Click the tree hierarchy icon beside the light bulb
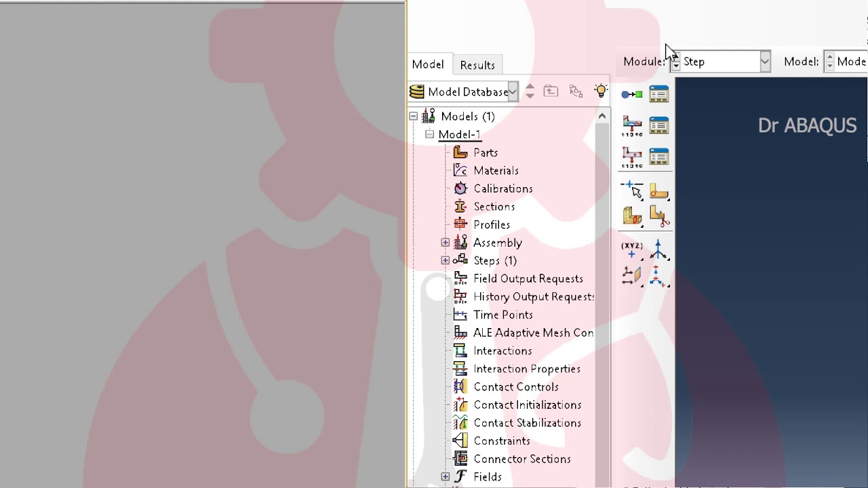The image size is (868, 488). click(x=576, y=91)
